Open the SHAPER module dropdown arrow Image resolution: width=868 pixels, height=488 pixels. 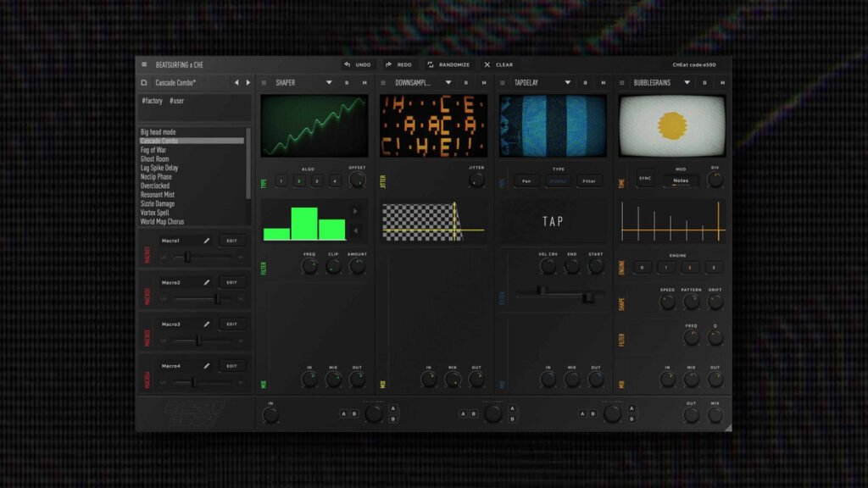[330, 82]
